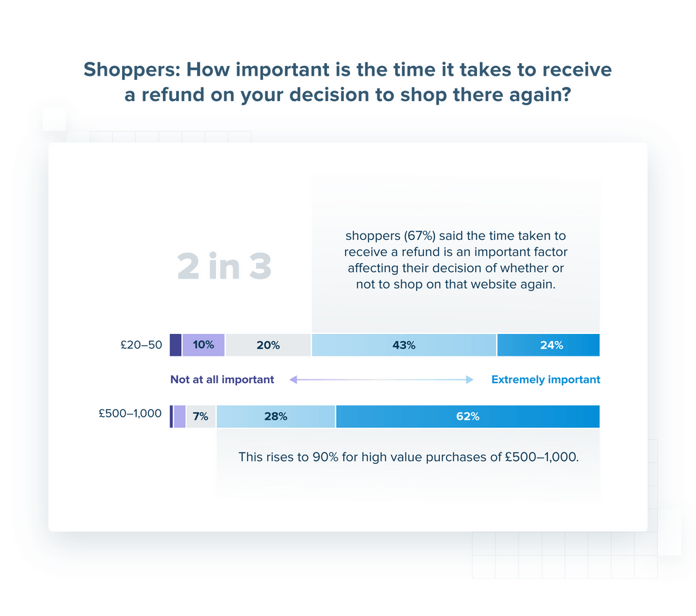This screenshot has height=616, width=696.
Task: Click the unlabeled light purple segment in £500–1,000 bar
Action: pos(180,417)
